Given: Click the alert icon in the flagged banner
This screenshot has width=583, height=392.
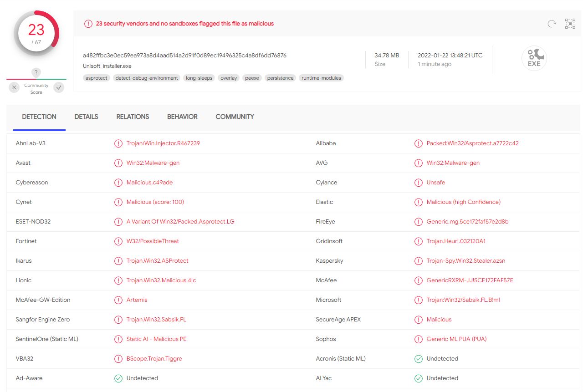Looking at the screenshot, I should point(88,24).
